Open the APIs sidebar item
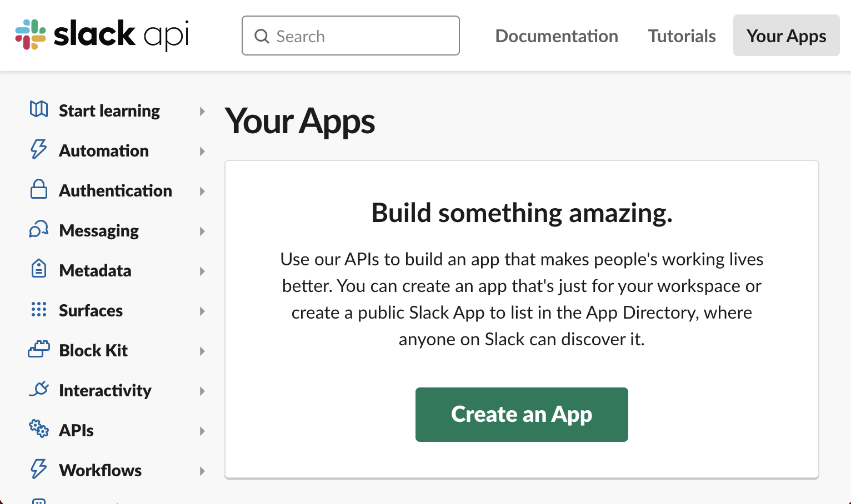The image size is (851, 504). click(x=76, y=431)
